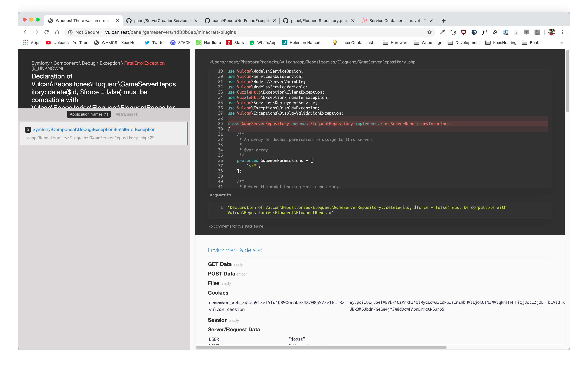The height and width of the screenshot is (374, 588).
Task: Click the uBlock Origin extension icon
Action: pyautogui.click(x=463, y=32)
